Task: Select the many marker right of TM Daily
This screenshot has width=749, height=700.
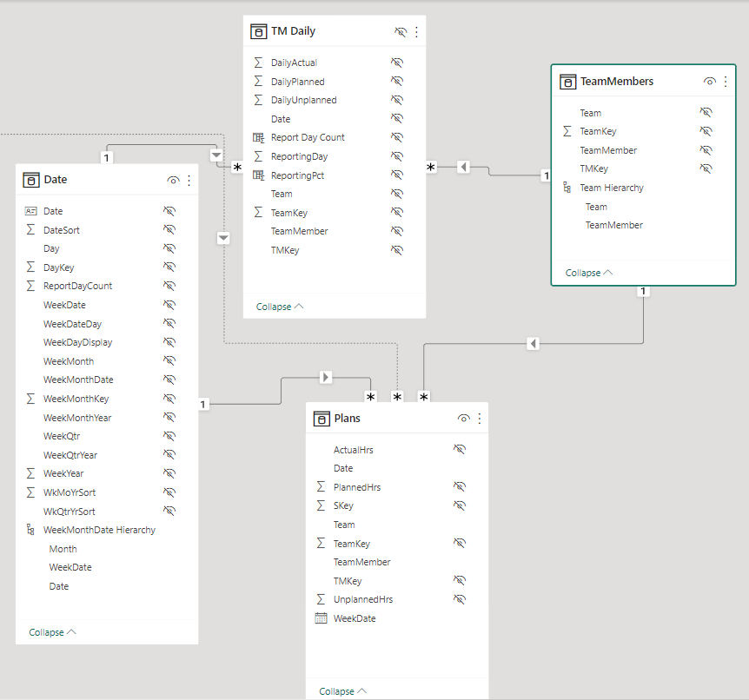Action: pyautogui.click(x=430, y=167)
